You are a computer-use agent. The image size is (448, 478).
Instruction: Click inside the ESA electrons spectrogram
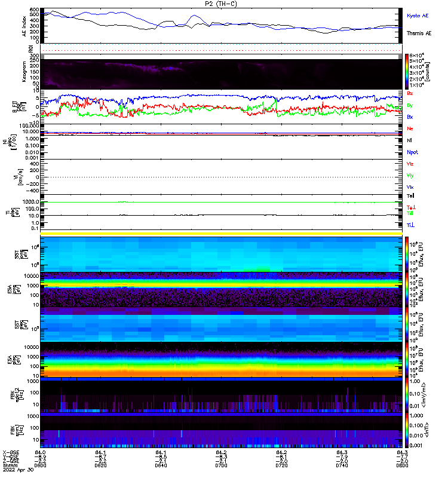click(x=221, y=360)
